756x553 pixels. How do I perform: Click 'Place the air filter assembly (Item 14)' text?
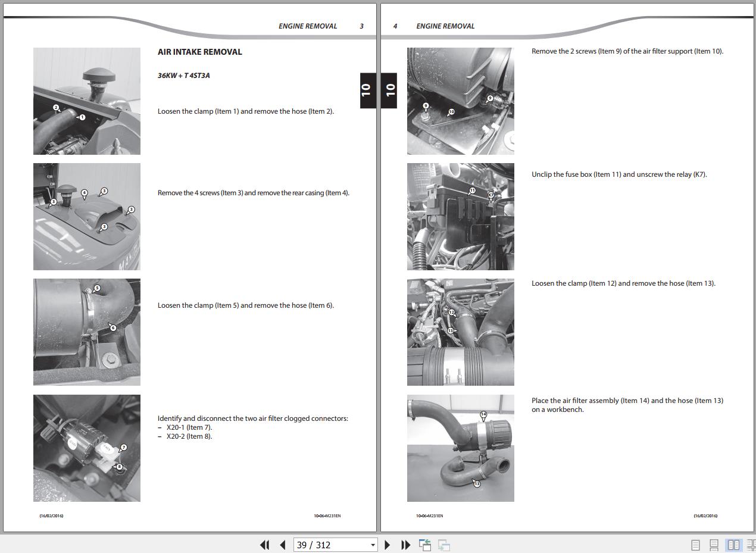coord(627,405)
